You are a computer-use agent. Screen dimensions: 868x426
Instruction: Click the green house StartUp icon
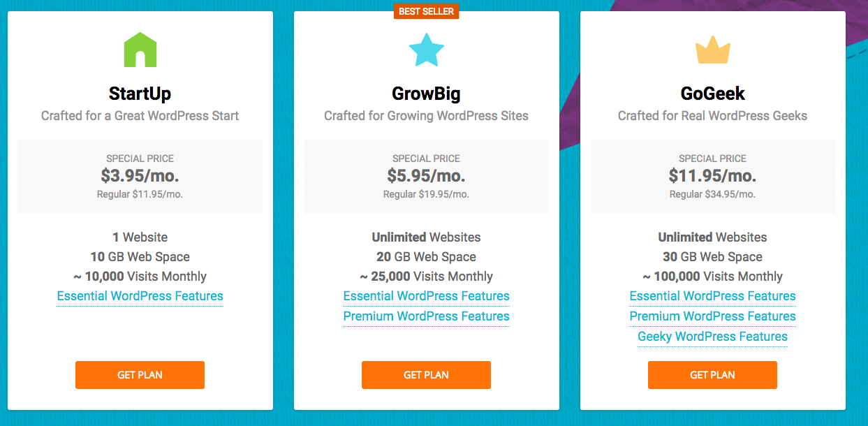coord(140,50)
